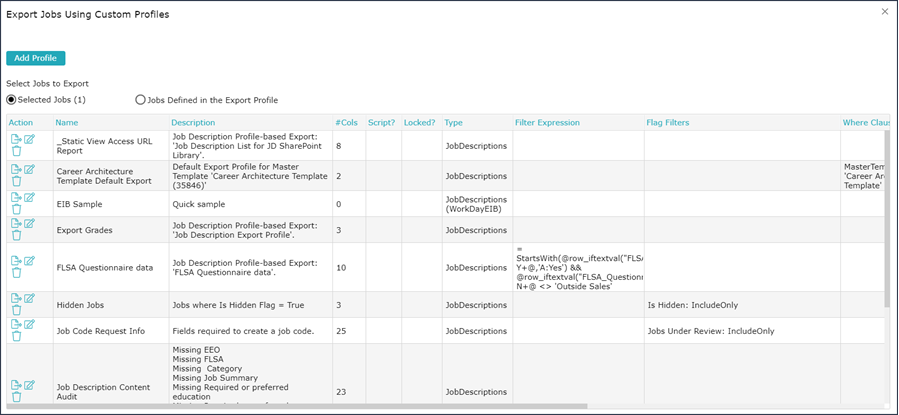The width and height of the screenshot is (899, 415).
Task: Select the 'Selected Jobs (1)' radio option
Action: pyautogui.click(x=12, y=100)
